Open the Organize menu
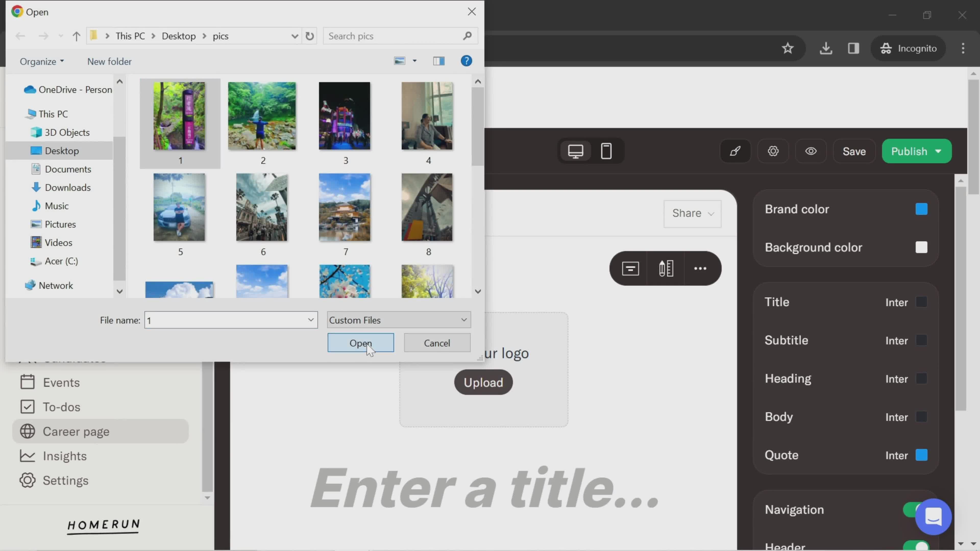The width and height of the screenshot is (980, 551). pyautogui.click(x=41, y=61)
